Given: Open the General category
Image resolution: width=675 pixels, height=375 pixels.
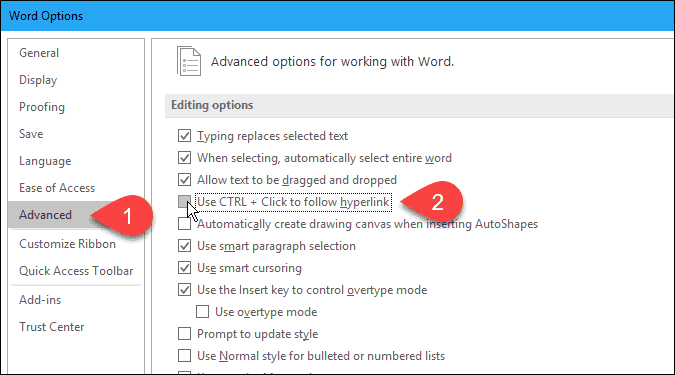Looking at the screenshot, I should [x=39, y=53].
